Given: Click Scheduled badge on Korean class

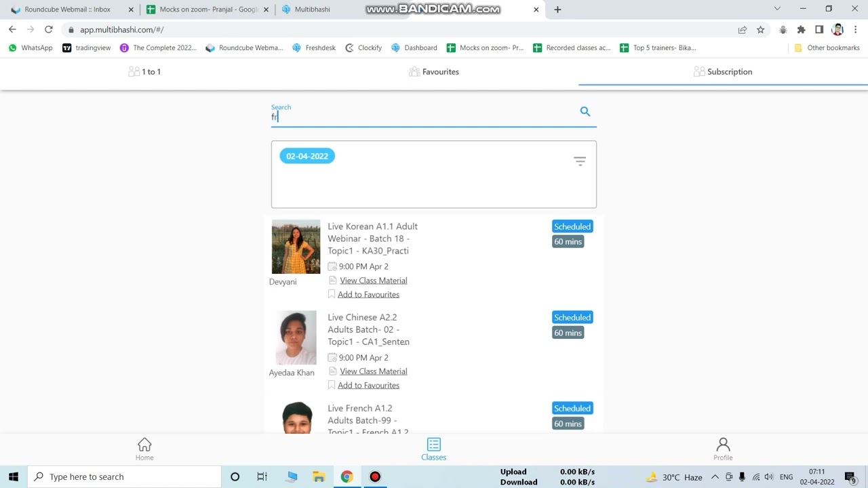Looking at the screenshot, I should (572, 227).
